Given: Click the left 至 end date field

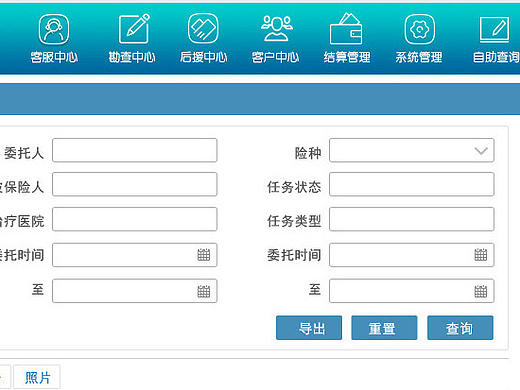Looking at the screenshot, I should pos(135,291).
